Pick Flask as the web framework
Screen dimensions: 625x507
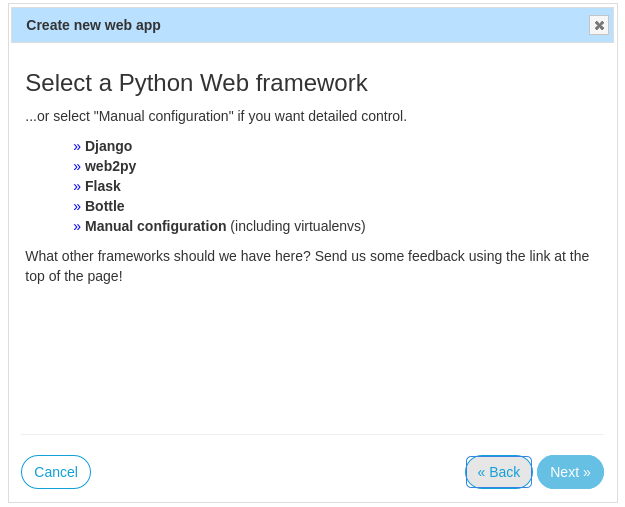(102, 186)
